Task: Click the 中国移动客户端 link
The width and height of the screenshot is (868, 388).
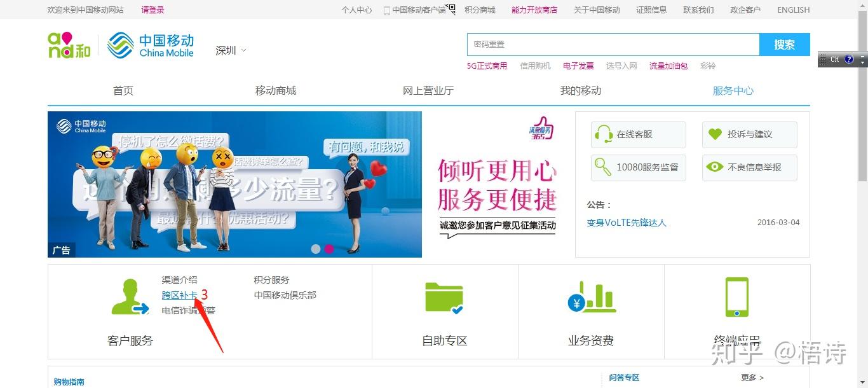Action: [x=419, y=10]
